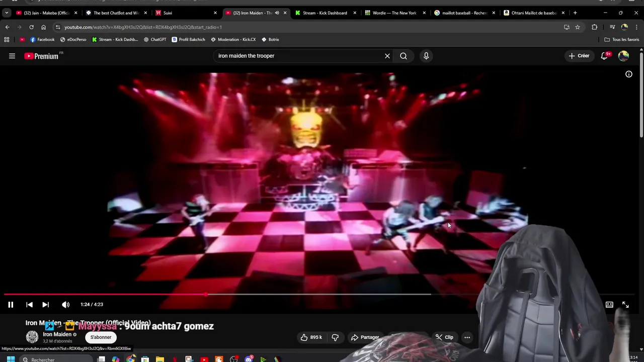Open Chrome three-dot menu

coord(636,27)
